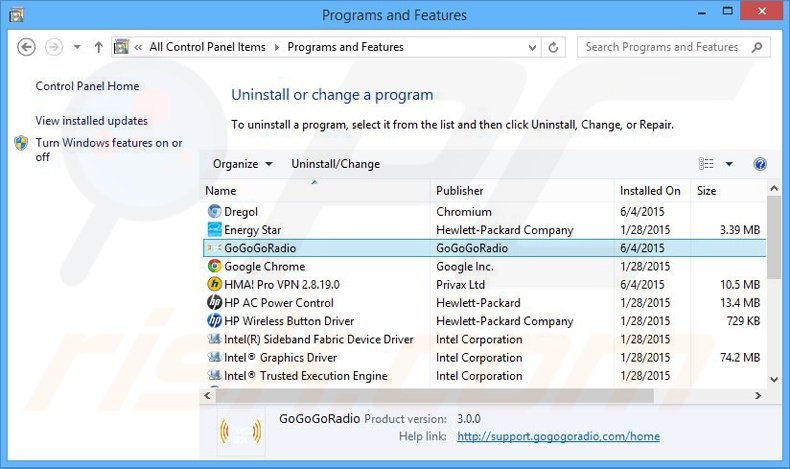Click the horizontal scrollbar left arrow
This screenshot has width=790, height=469.
[x=207, y=395]
